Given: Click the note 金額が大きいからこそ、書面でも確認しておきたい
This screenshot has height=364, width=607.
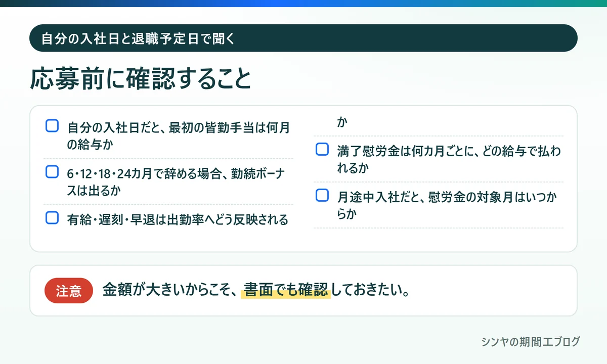Looking at the screenshot, I should click(256, 290).
